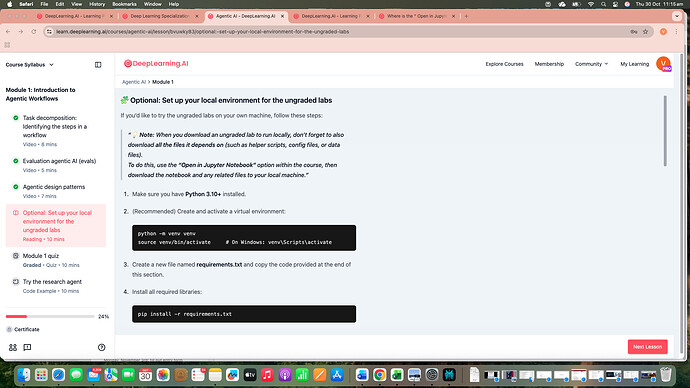Bookmark this page with the star icon

646,32
